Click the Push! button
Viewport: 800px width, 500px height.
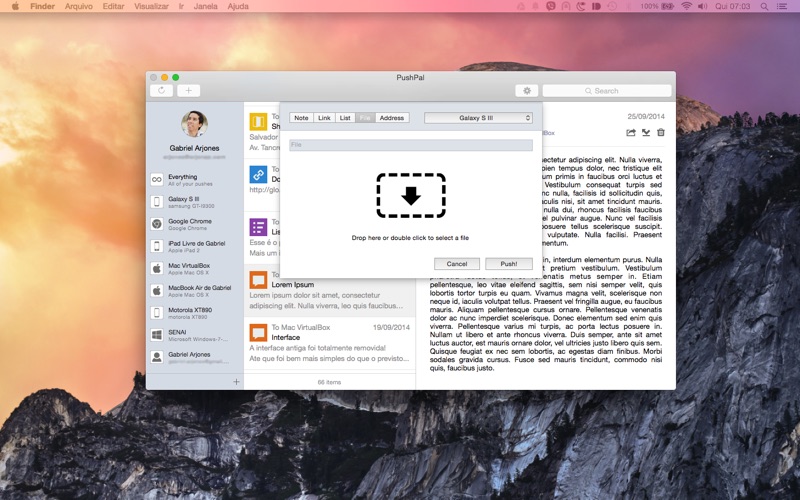(509, 264)
